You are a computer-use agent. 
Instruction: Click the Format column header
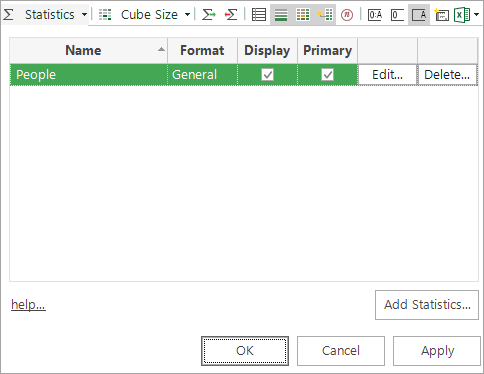[202, 50]
